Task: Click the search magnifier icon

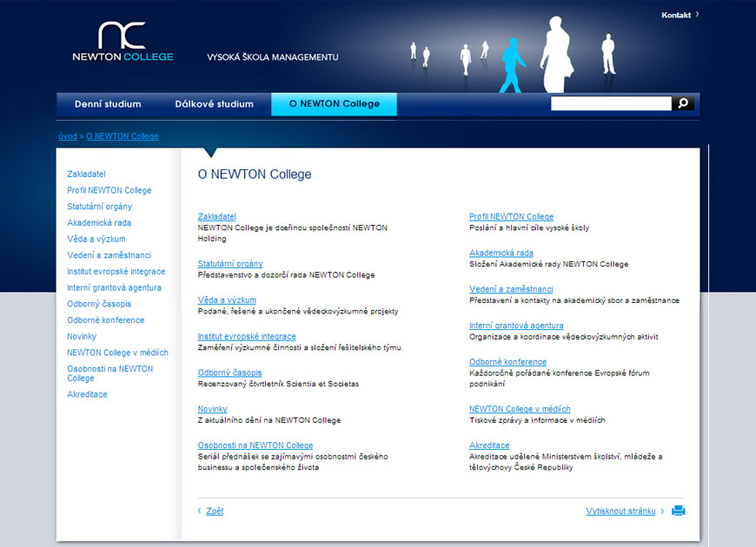Action: tap(683, 103)
